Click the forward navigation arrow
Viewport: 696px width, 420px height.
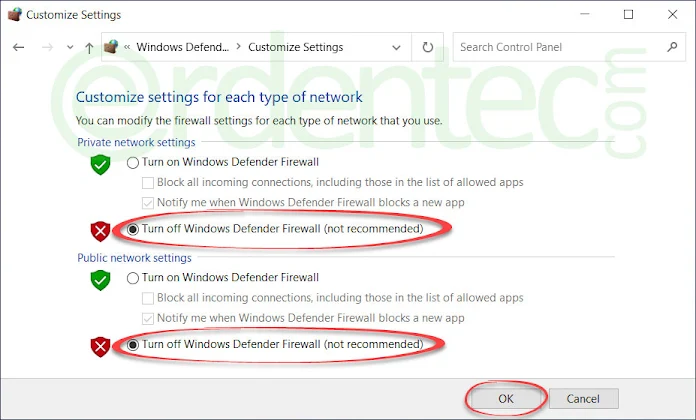point(47,47)
